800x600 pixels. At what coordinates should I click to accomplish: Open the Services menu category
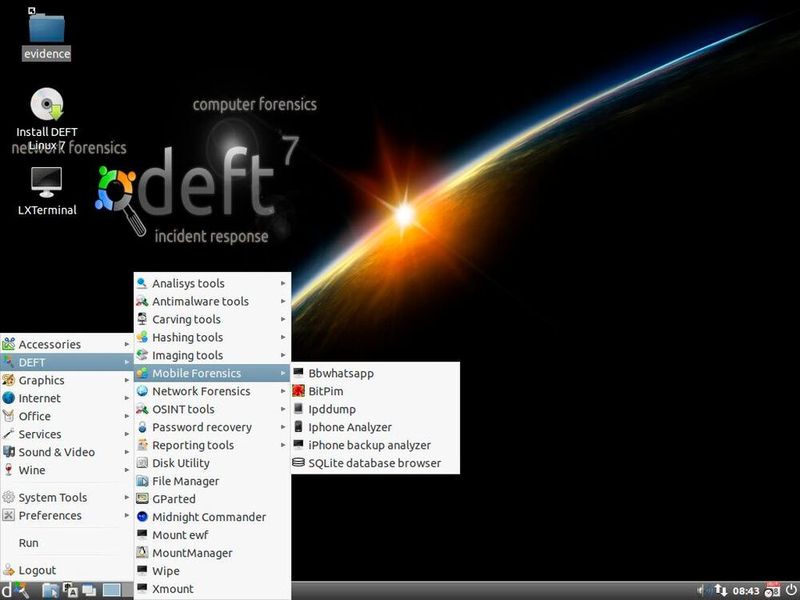[x=66, y=434]
